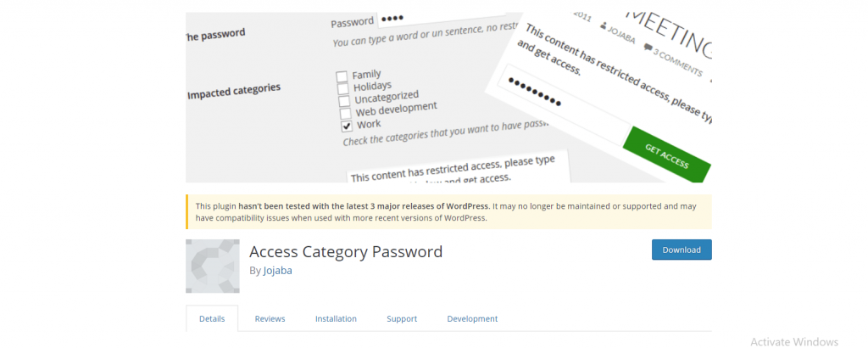Switch to the Reviews tab
This screenshot has width=868, height=348.
point(270,319)
